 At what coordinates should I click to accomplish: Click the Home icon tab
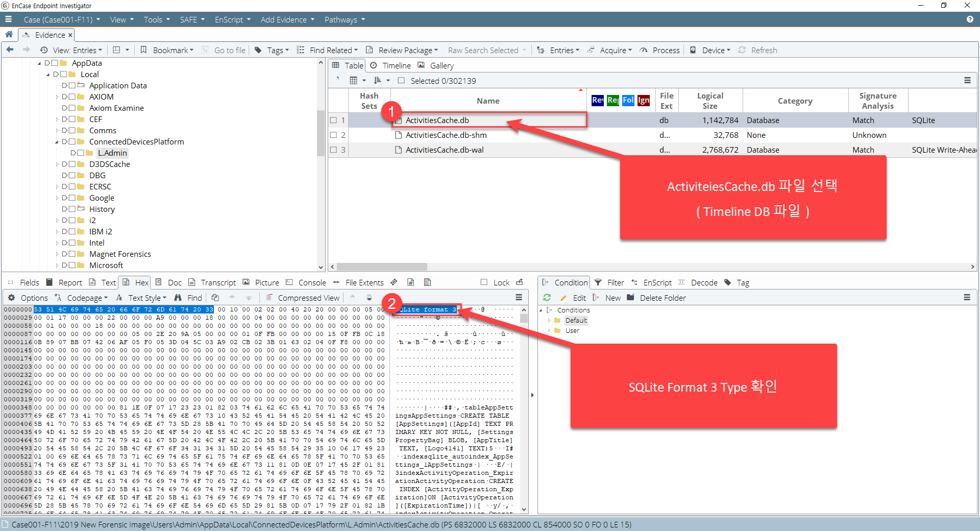click(x=9, y=35)
